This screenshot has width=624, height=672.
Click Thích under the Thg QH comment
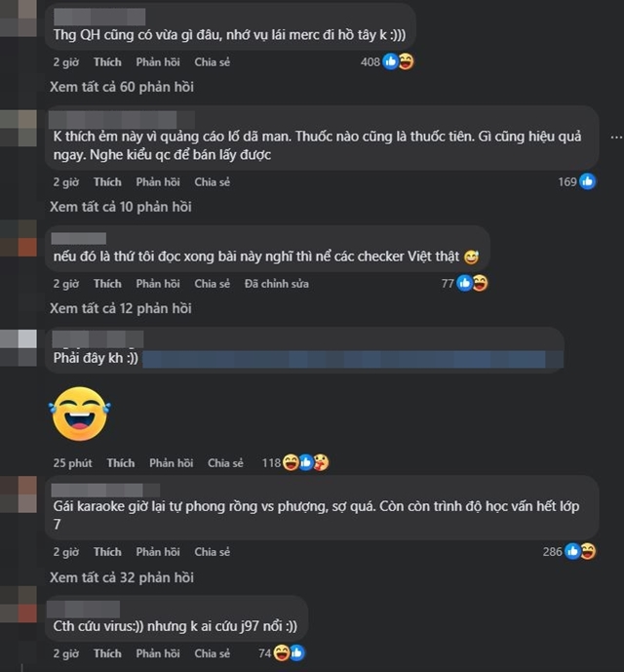point(107,62)
